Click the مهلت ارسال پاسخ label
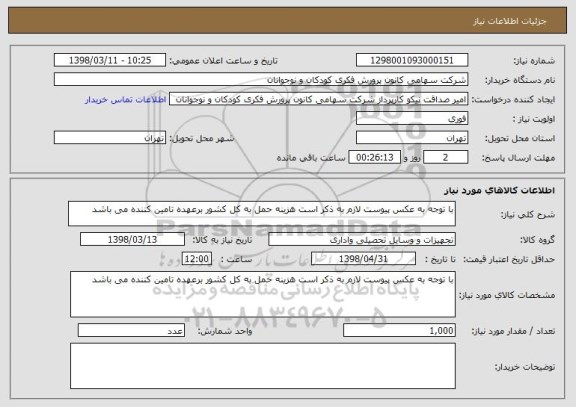Image resolution: width=576 pixels, height=407 pixels. 518,158
